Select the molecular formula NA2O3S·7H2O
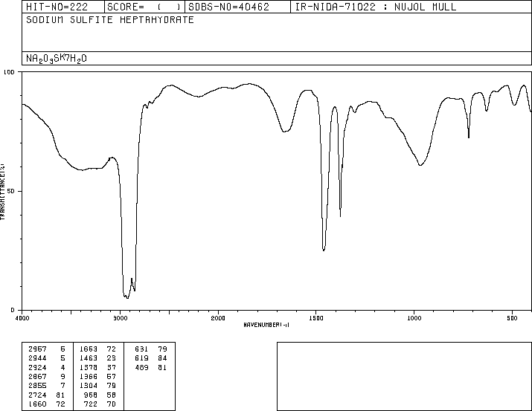Screen dimensions: 532x411 57,59
